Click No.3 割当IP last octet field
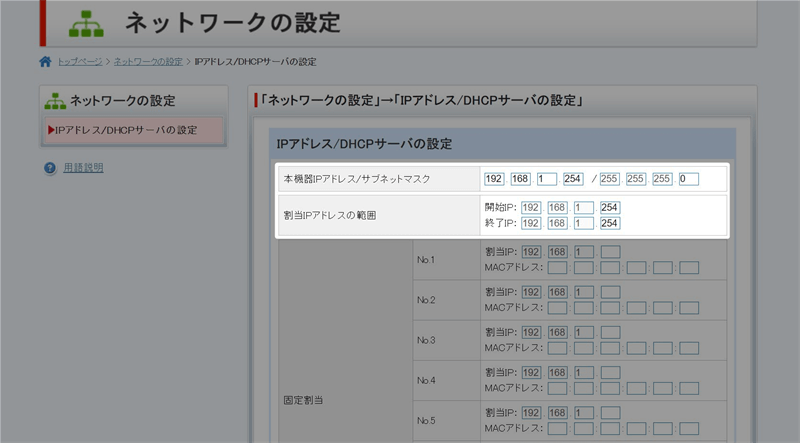Screen dimensions: 800x443 tap(610, 332)
